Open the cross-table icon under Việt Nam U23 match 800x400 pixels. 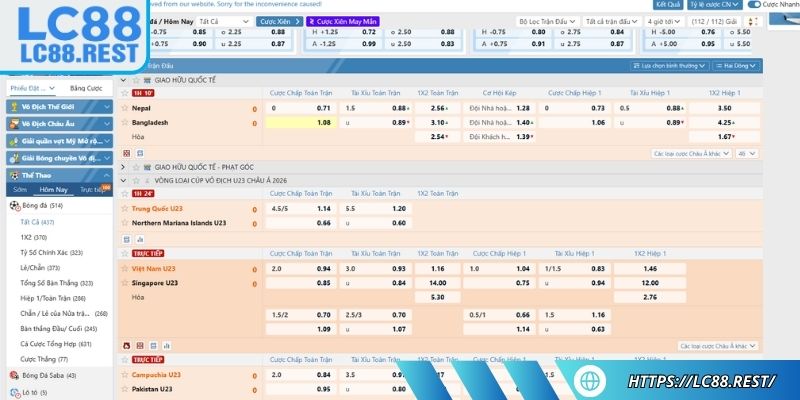click(140, 345)
